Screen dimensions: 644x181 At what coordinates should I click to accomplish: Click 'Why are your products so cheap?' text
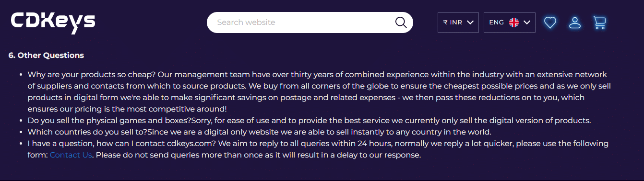click(92, 75)
